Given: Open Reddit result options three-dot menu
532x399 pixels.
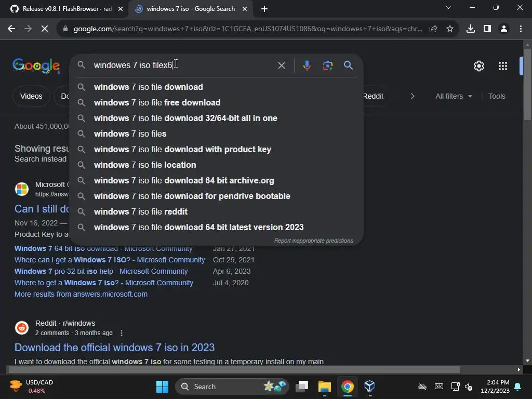Looking at the screenshot, I should [122, 333].
